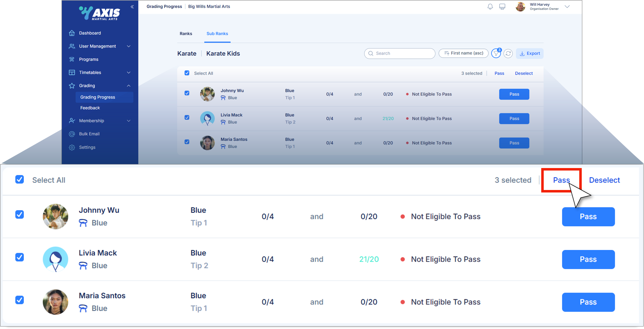Toggle Select All checkbox in enlarged panel
Viewport: 644px width, 329px height.
(19, 179)
